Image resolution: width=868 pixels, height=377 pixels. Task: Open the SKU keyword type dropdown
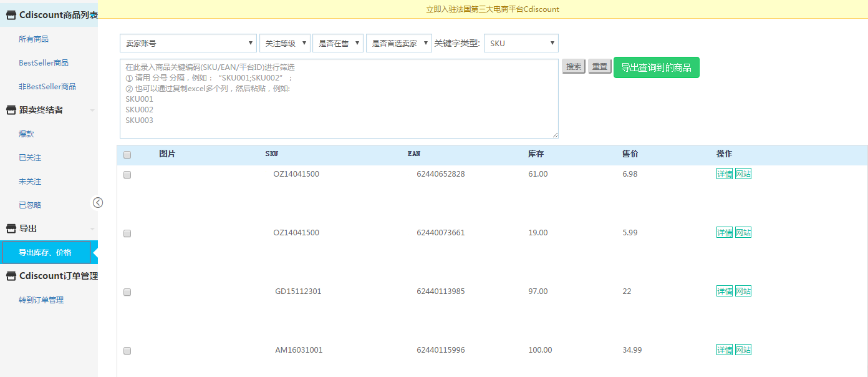(521, 43)
